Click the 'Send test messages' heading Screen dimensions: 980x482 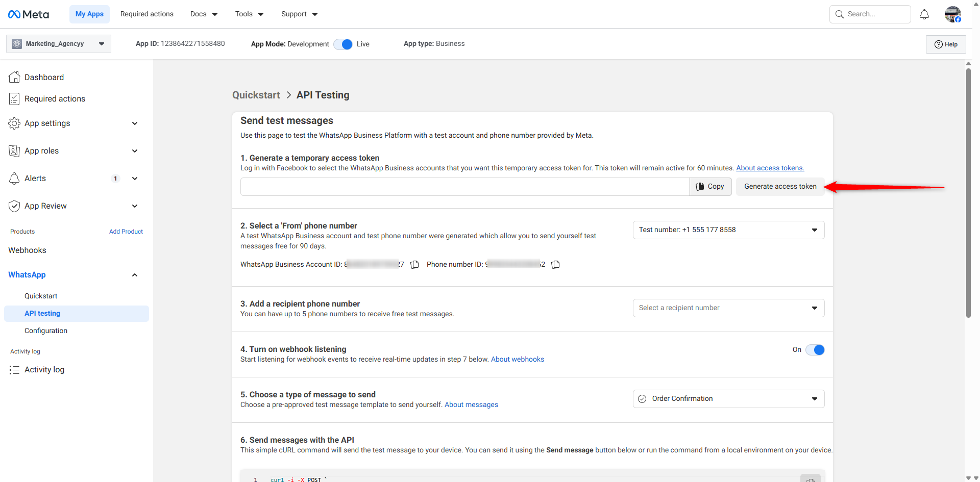pyautogui.click(x=287, y=121)
